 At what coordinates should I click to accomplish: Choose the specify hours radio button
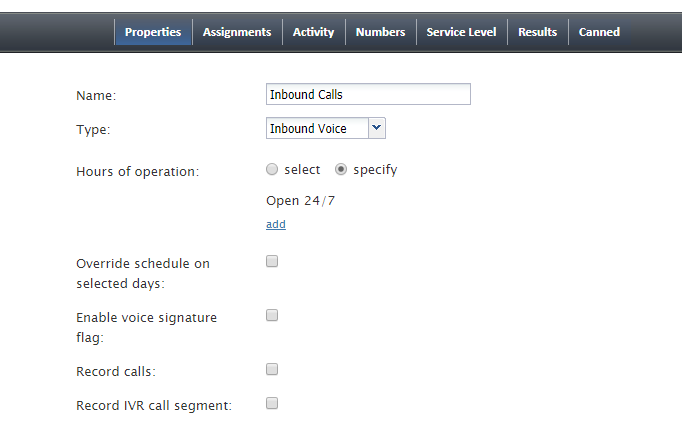[x=341, y=169]
